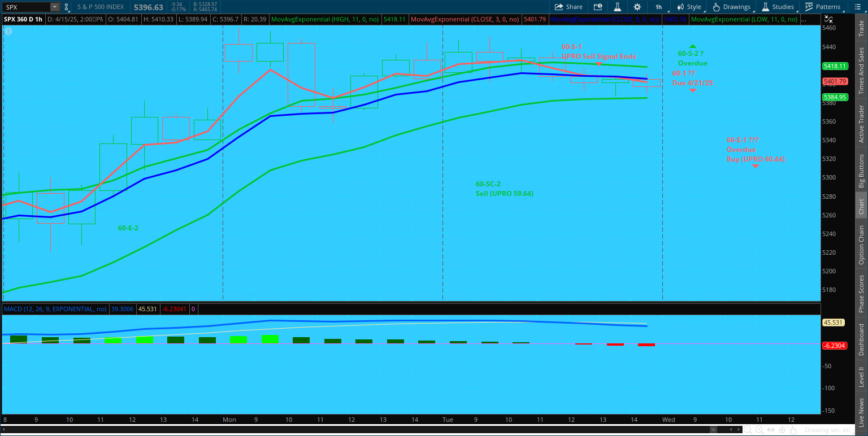Click the 60-E-2 chart annotation
Screen dimensions: 868x436
coord(128,228)
